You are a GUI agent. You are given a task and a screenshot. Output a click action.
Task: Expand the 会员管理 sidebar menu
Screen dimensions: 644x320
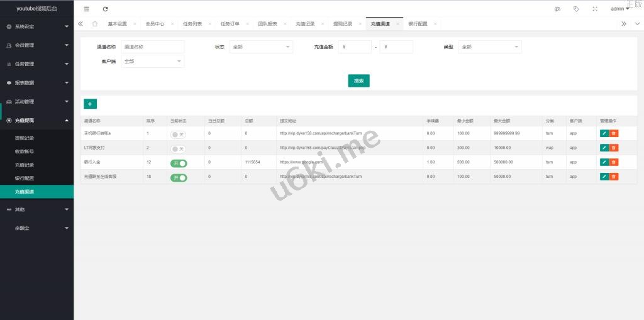coord(36,45)
